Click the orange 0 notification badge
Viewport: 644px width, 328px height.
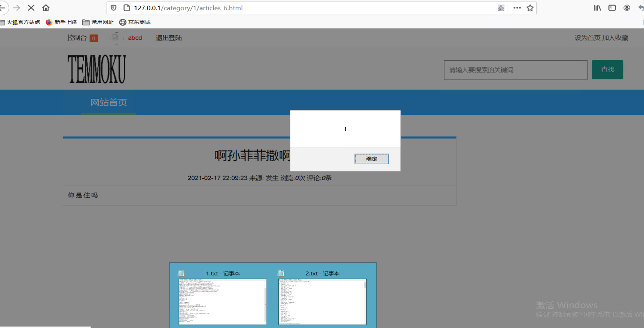coord(94,38)
